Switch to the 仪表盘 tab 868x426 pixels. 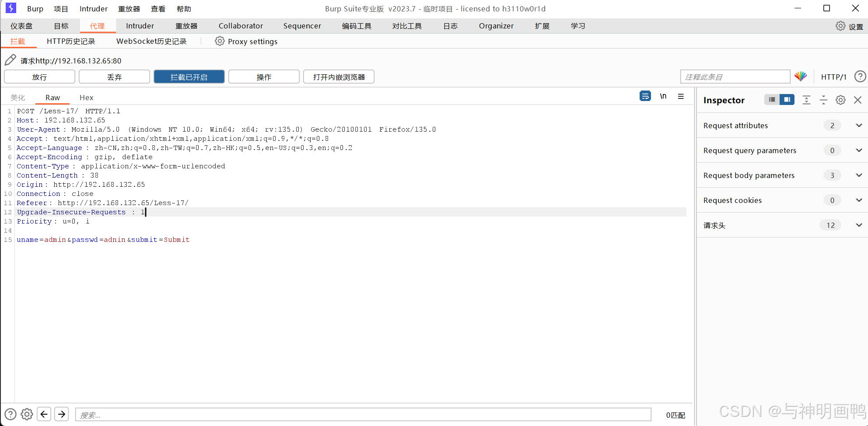21,26
